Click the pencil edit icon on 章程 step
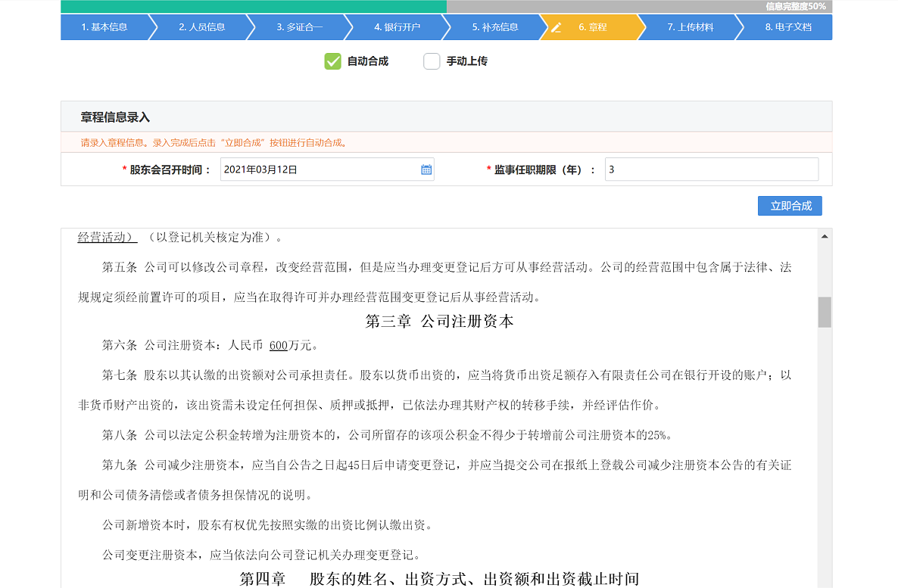898x588 pixels. [556, 27]
